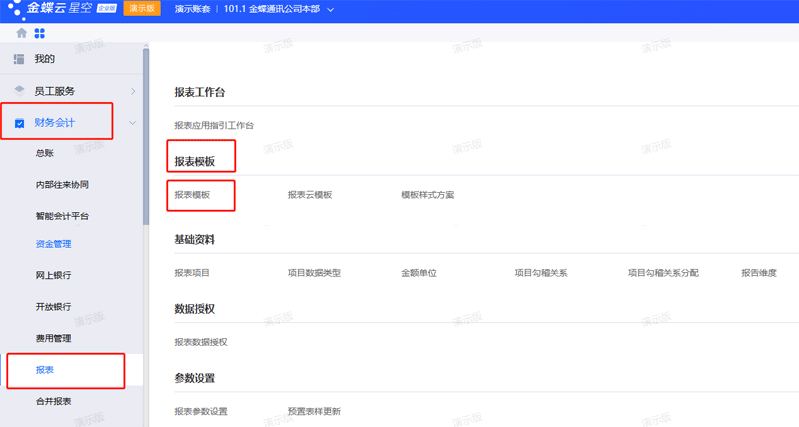This screenshot has width=799, height=427.
Task: Open 报表参数设置 link
Action: point(201,411)
